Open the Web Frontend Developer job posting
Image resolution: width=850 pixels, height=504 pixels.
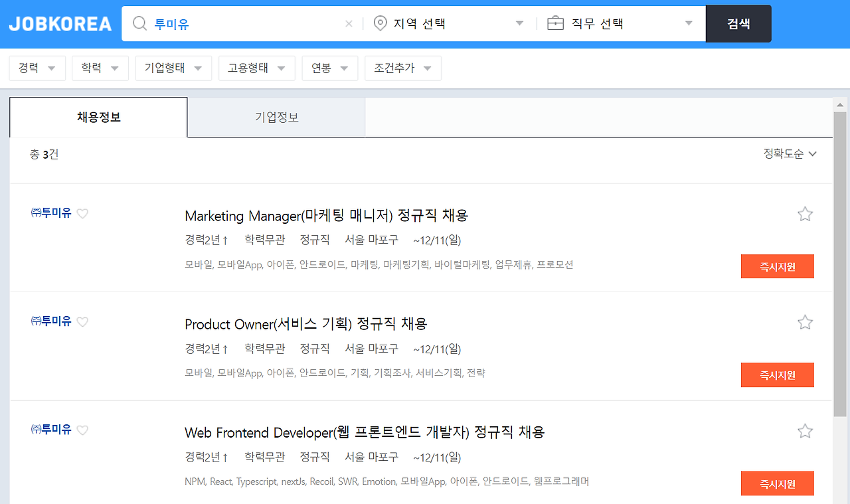[x=365, y=432]
